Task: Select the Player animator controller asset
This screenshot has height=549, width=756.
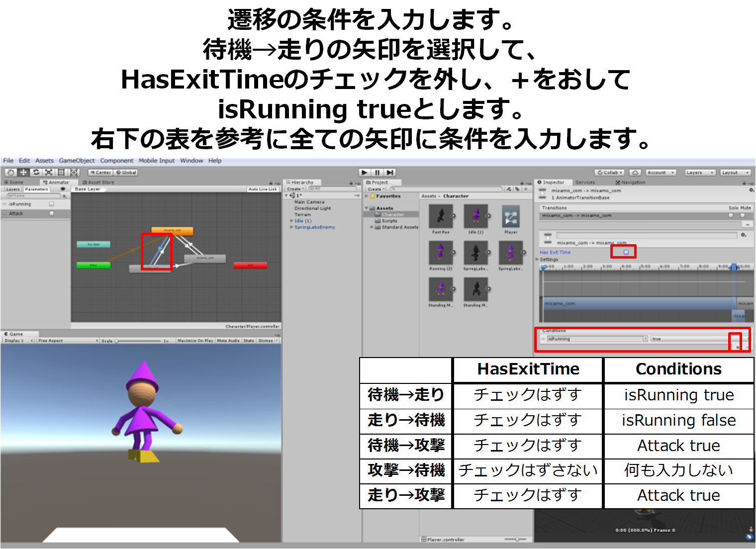Action: click(511, 216)
